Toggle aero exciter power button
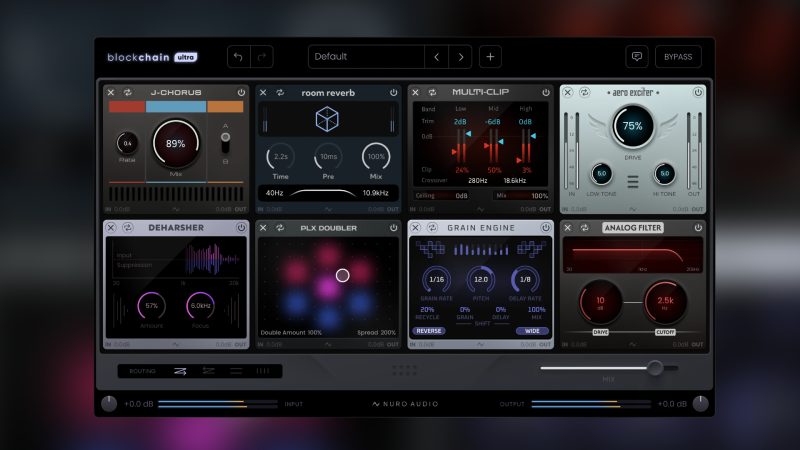 (x=698, y=92)
